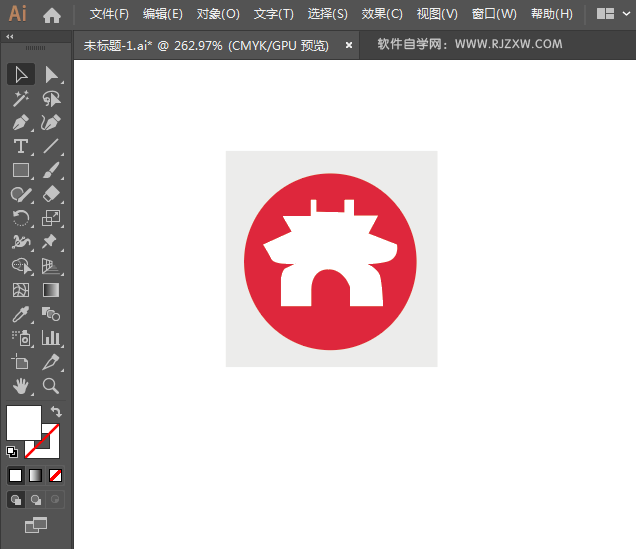Open the 视图(V) menu
Screen dimensions: 636x549
pos(437,14)
